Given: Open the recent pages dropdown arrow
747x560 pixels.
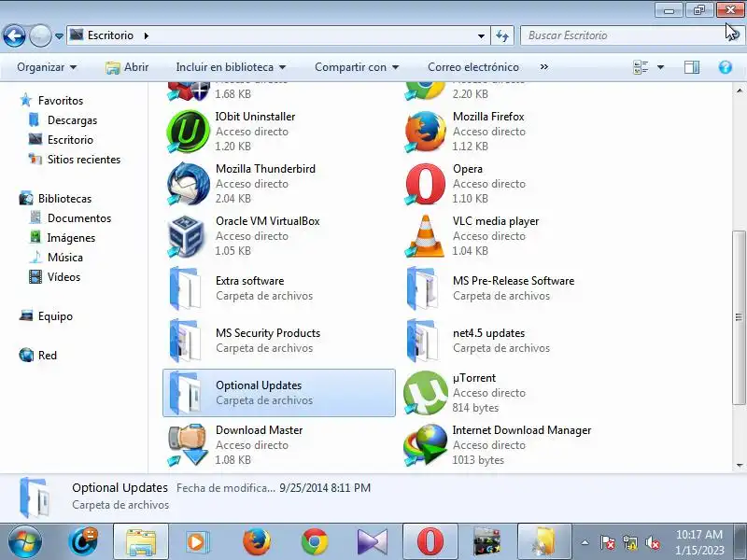Looking at the screenshot, I should (x=59, y=36).
